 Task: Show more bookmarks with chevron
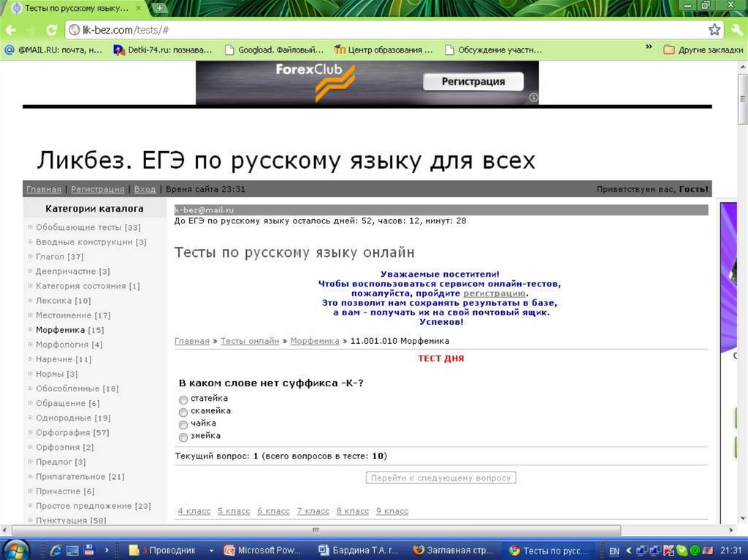click(x=649, y=47)
